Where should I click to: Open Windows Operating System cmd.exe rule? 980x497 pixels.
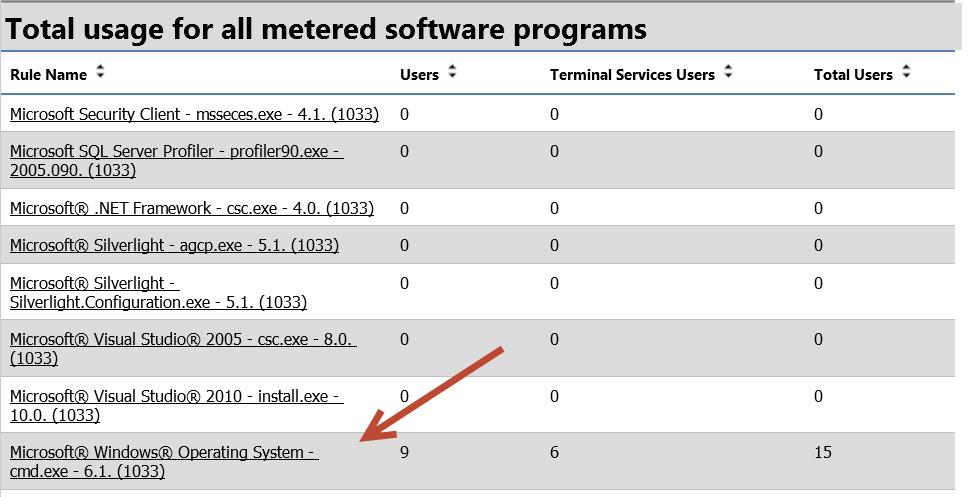[164, 461]
